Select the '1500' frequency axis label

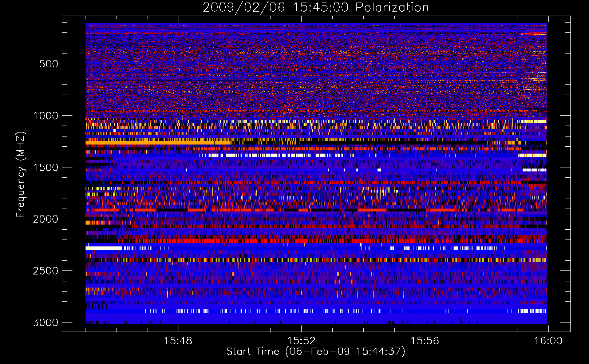[x=46, y=167]
